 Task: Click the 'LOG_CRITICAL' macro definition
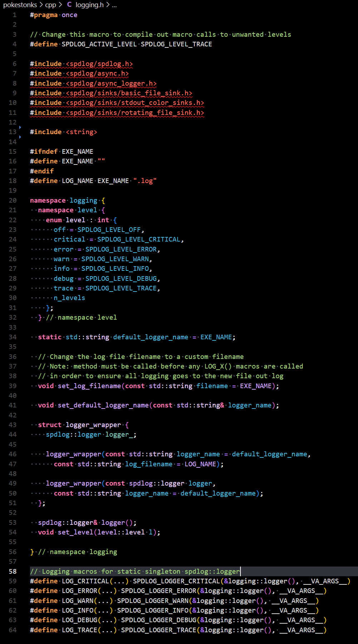pyautogui.click(x=85, y=581)
